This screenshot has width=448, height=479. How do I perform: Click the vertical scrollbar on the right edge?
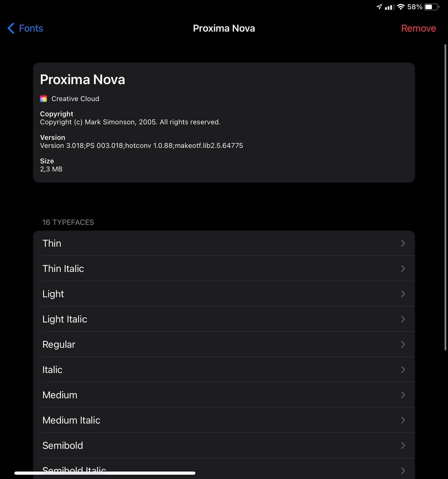point(445,197)
